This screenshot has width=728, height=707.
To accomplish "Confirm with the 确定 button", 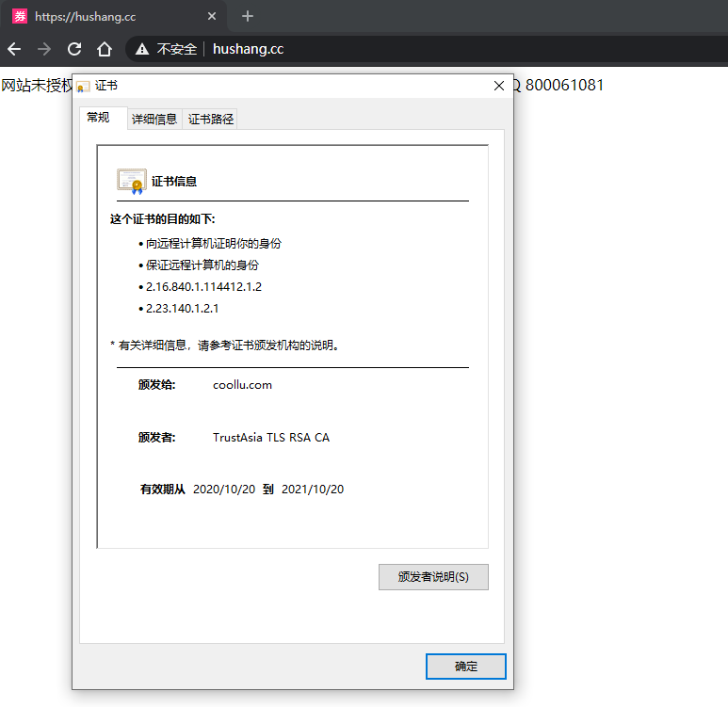I will pos(465,667).
